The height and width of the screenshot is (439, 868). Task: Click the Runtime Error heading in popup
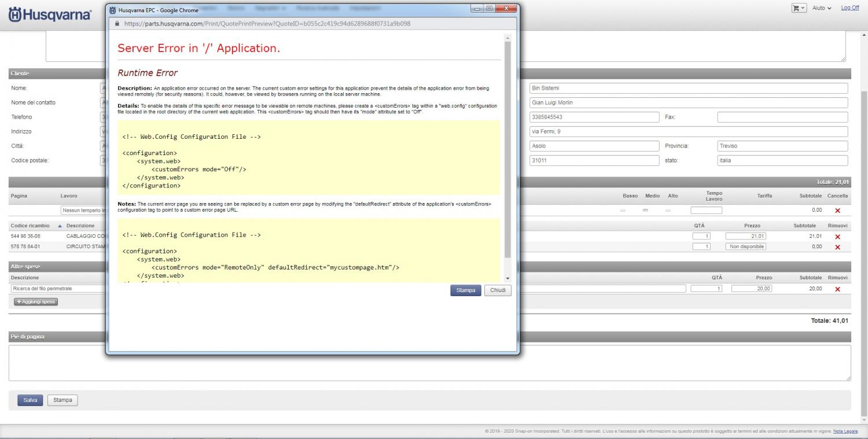(147, 73)
